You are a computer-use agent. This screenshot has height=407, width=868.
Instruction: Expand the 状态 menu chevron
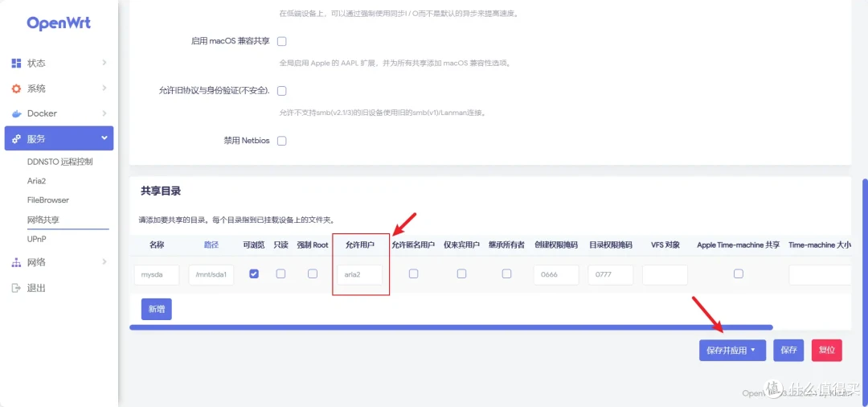[x=104, y=63]
